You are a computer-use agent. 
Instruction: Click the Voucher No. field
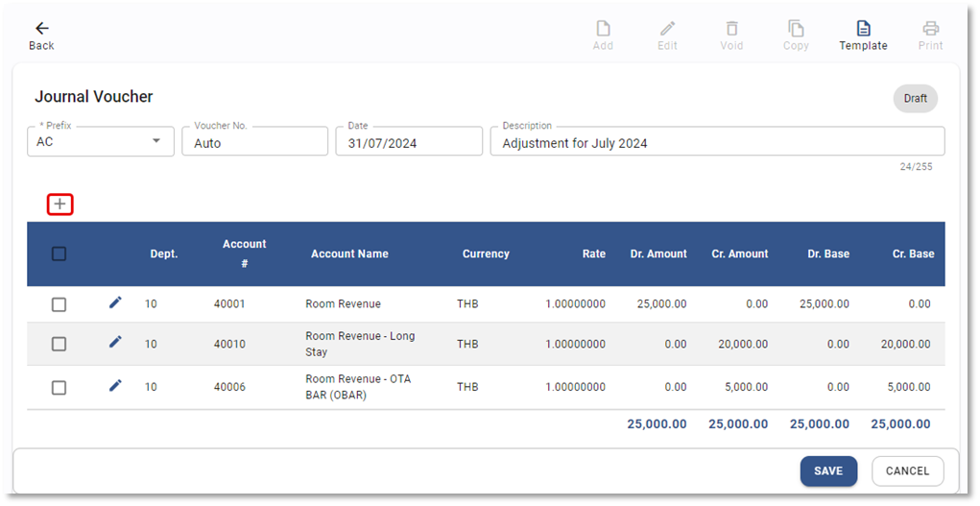pos(254,143)
